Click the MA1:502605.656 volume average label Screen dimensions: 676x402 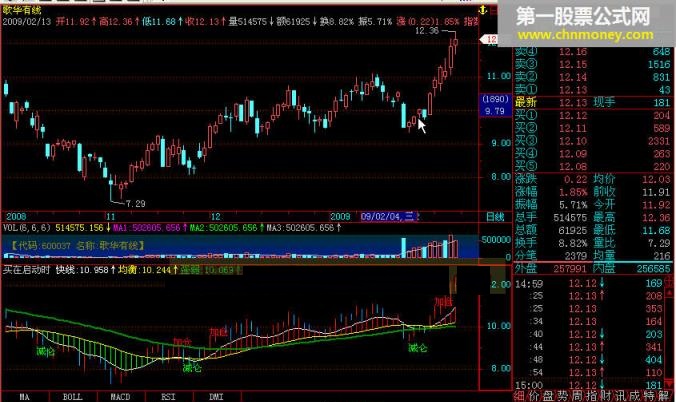(x=147, y=228)
